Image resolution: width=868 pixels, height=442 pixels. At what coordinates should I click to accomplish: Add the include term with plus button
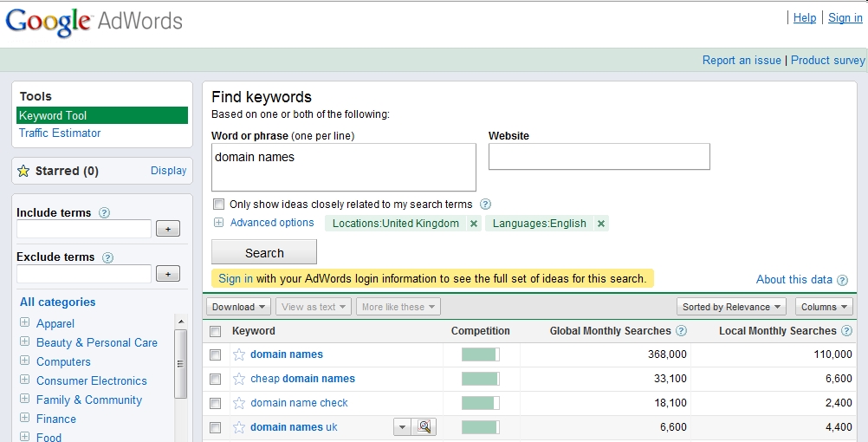point(168,228)
